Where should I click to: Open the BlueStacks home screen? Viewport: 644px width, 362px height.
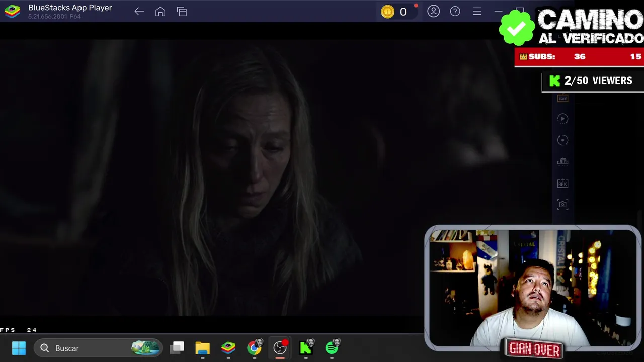tap(160, 12)
